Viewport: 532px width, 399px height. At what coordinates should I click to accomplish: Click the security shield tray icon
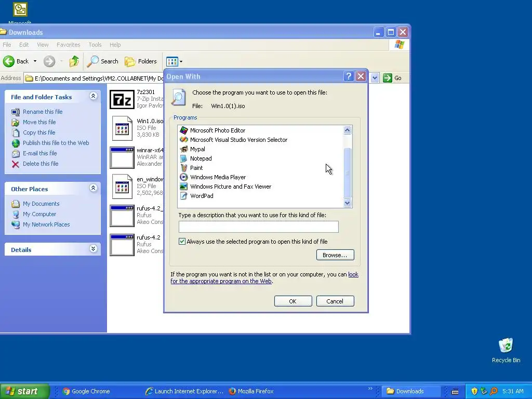[474, 391]
